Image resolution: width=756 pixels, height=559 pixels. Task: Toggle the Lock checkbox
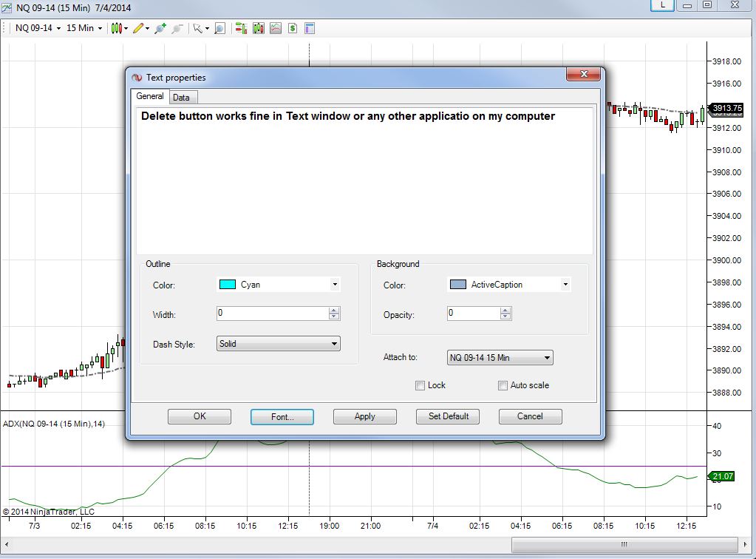(420, 385)
